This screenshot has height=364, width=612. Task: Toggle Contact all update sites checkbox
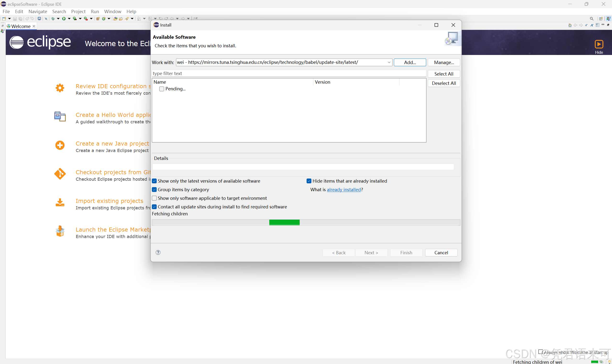click(x=154, y=207)
